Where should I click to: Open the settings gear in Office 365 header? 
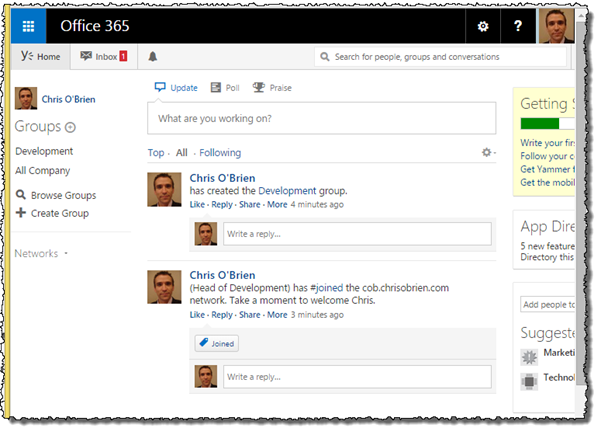pyautogui.click(x=483, y=26)
